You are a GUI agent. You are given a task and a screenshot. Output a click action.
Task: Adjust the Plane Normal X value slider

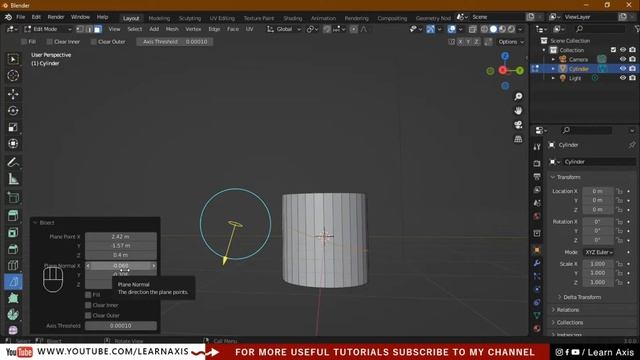[121, 266]
